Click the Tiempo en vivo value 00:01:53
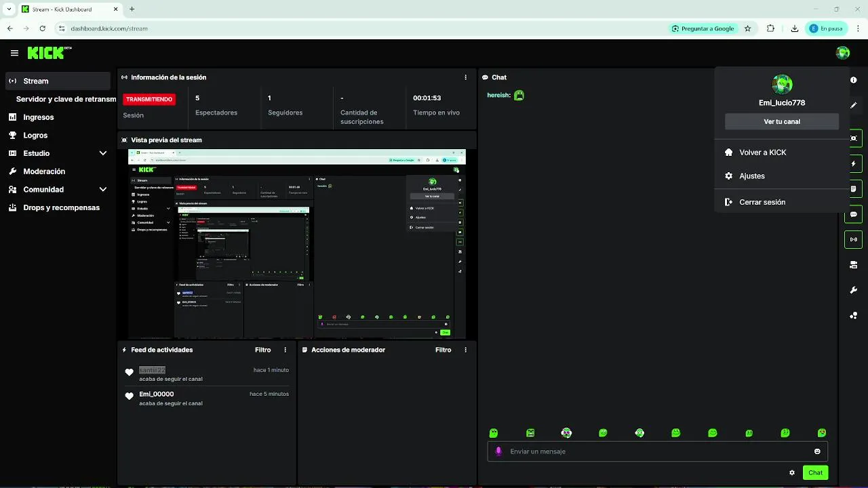Image resolution: width=868 pixels, height=488 pixels. point(427,98)
